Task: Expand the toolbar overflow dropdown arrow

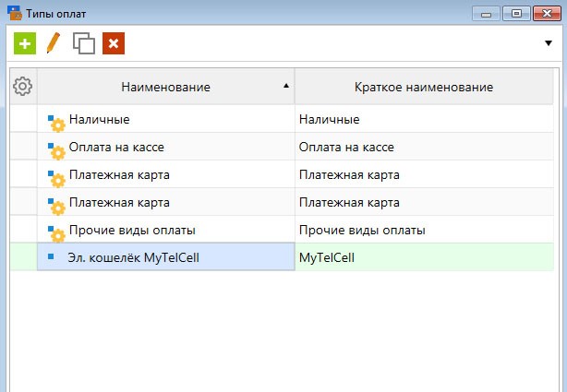Action: tap(549, 43)
